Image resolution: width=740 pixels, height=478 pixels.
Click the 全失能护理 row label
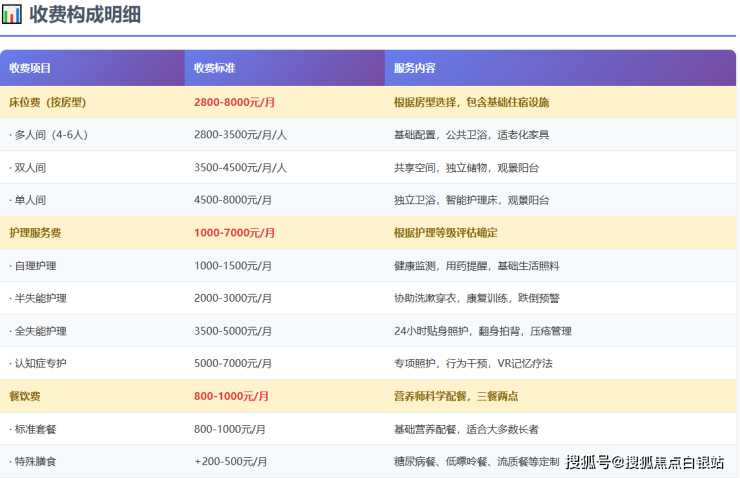pyautogui.click(x=38, y=331)
